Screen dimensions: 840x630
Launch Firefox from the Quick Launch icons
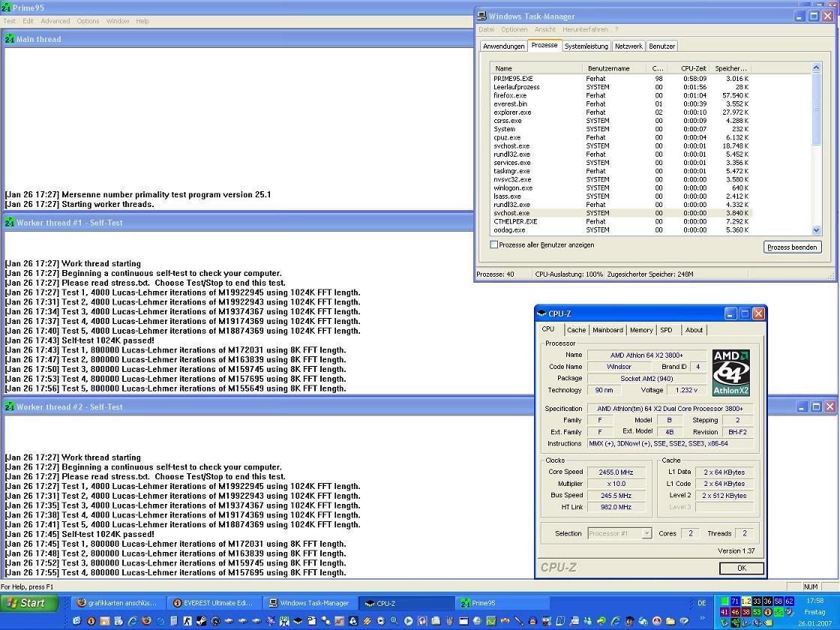point(146,621)
